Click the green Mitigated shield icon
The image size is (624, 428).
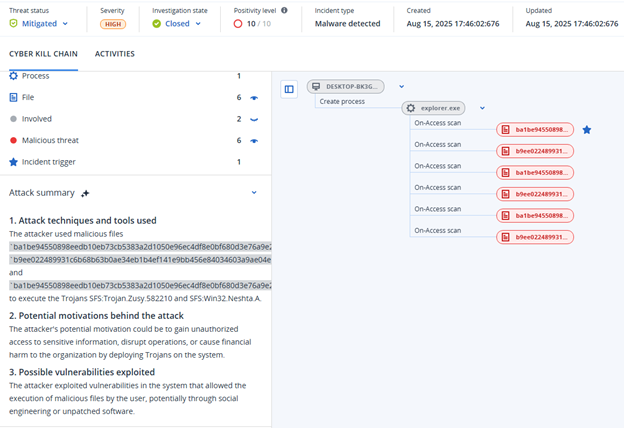pos(13,24)
